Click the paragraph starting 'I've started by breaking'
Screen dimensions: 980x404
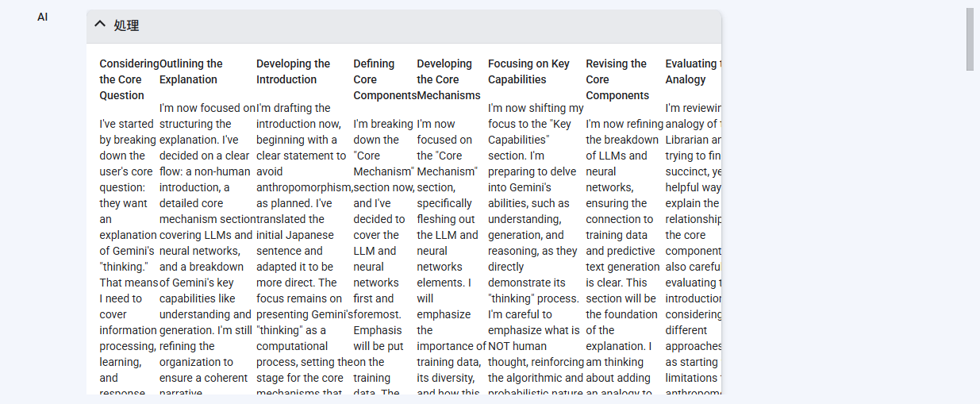(128, 256)
